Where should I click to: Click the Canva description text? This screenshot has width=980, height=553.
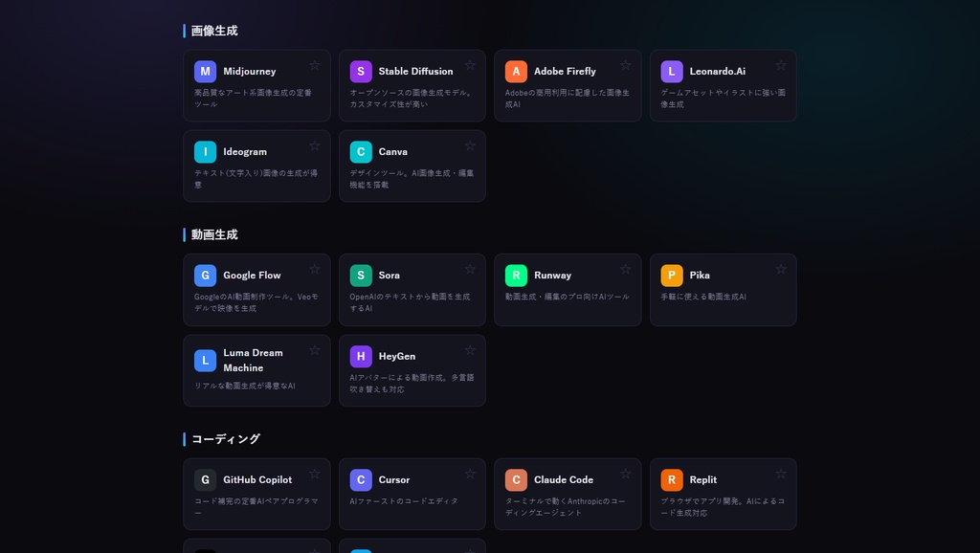412,179
